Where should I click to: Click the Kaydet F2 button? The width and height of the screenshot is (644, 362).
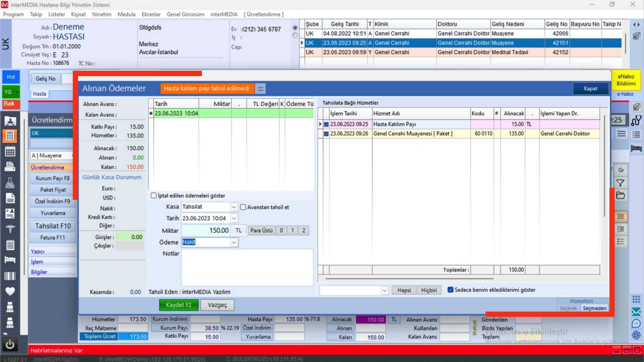178,305
